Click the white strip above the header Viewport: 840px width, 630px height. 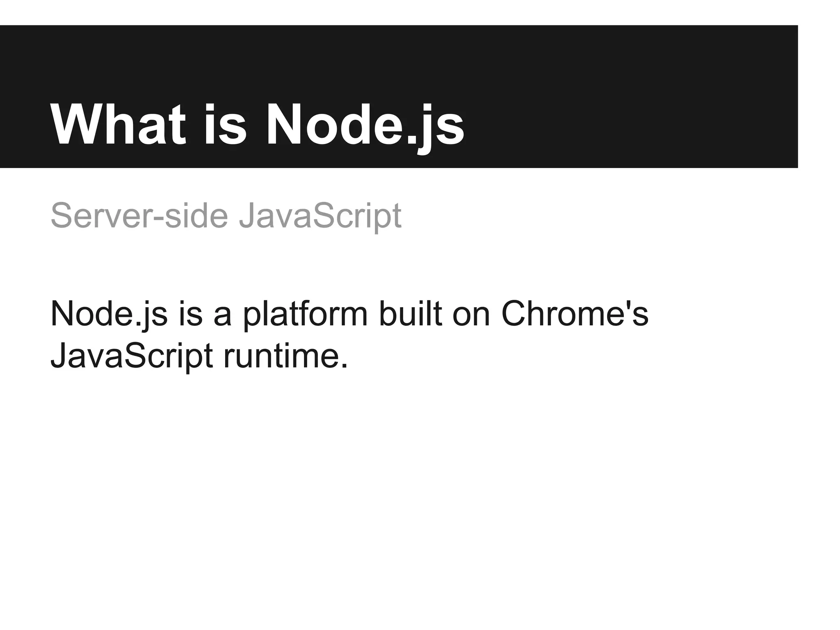tap(410, 12)
